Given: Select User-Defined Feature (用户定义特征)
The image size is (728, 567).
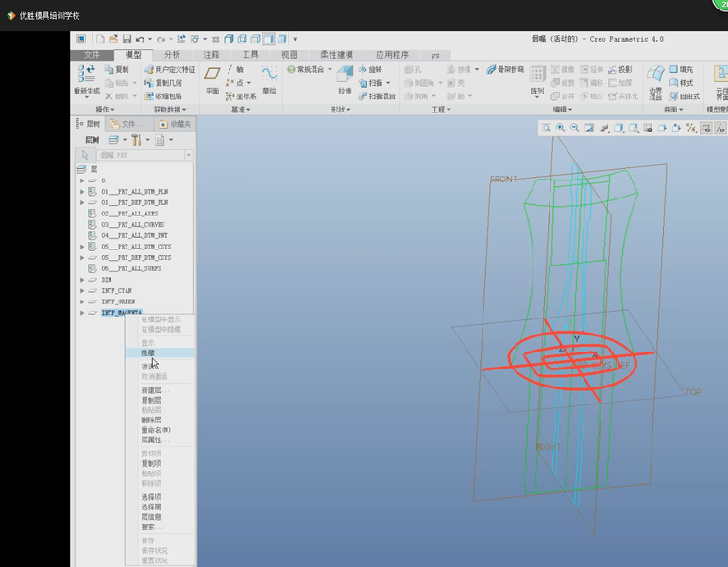Looking at the screenshot, I should 170,69.
